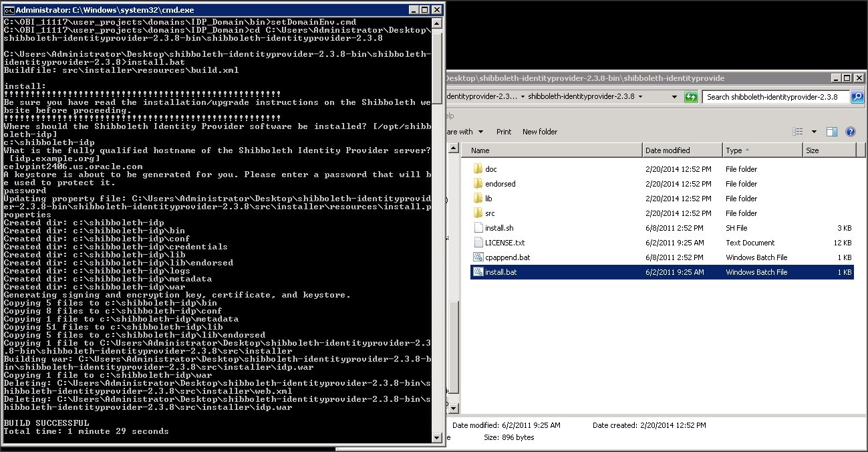Select the install.bat file name

coord(500,272)
